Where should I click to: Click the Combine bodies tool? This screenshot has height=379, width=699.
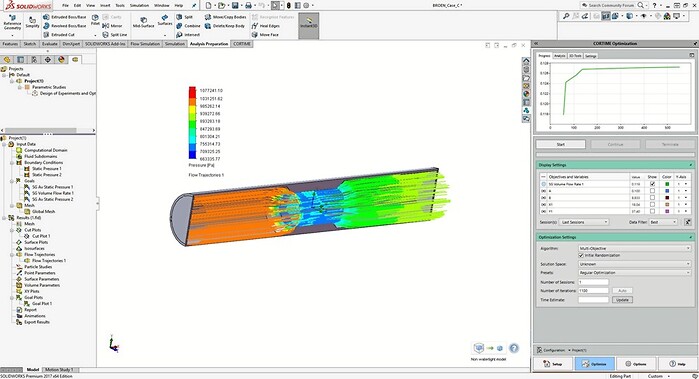tap(188, 26)
